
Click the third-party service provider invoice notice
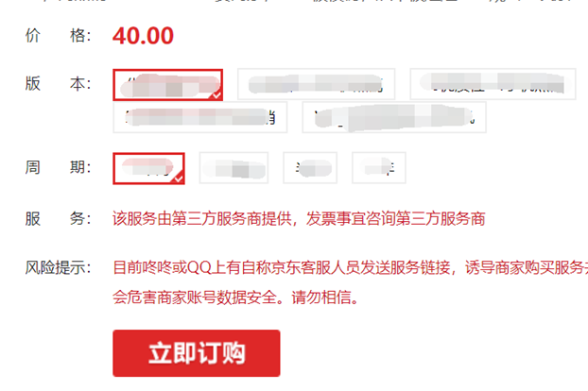tap(299, 218)
